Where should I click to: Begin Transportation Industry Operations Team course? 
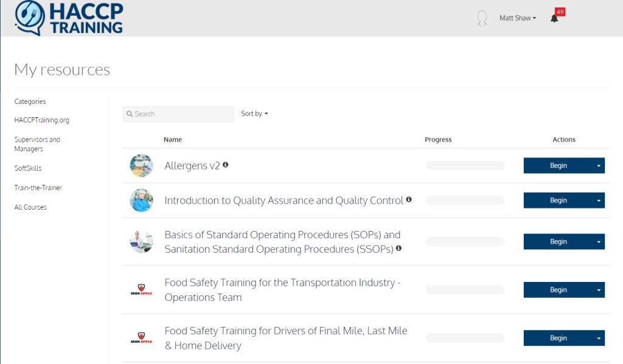tap(558, 290)
